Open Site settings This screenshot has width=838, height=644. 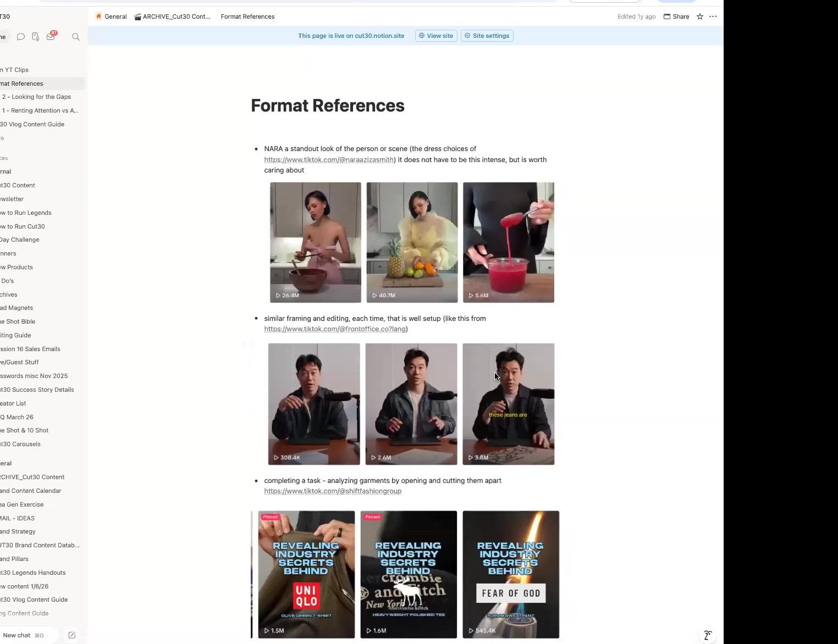[487, 36]
